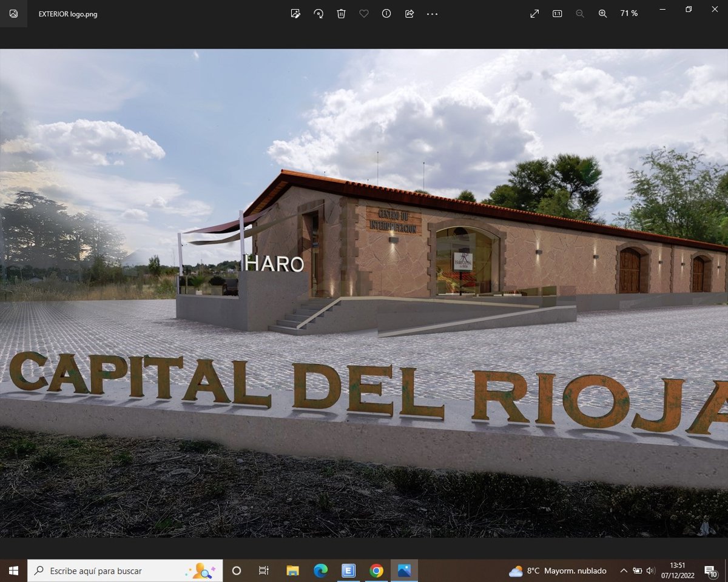Screen dimensions: 728x582
Task: Open the Windows Start menu
Action: pyautogui.click(x=13, y=570)
